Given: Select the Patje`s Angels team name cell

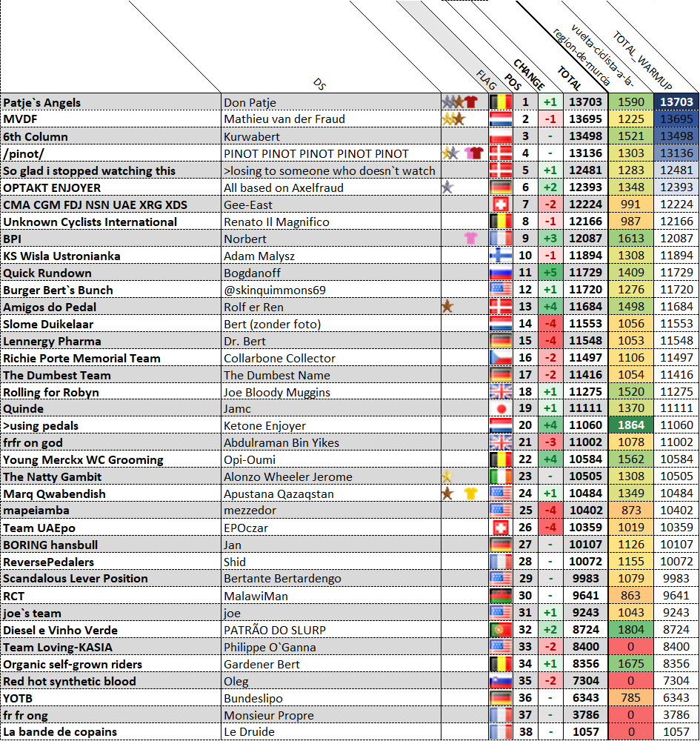Looking at the screenshot, I should pos(110,102).
